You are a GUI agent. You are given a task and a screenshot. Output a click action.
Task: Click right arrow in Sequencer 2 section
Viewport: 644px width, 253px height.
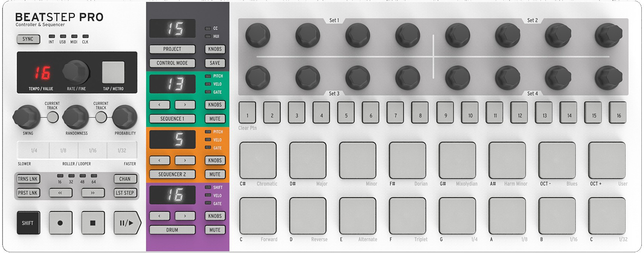click(185, 160)
